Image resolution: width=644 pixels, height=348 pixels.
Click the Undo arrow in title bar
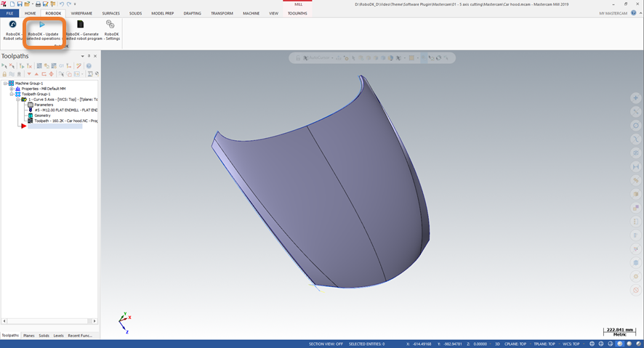tap(62, 4)
